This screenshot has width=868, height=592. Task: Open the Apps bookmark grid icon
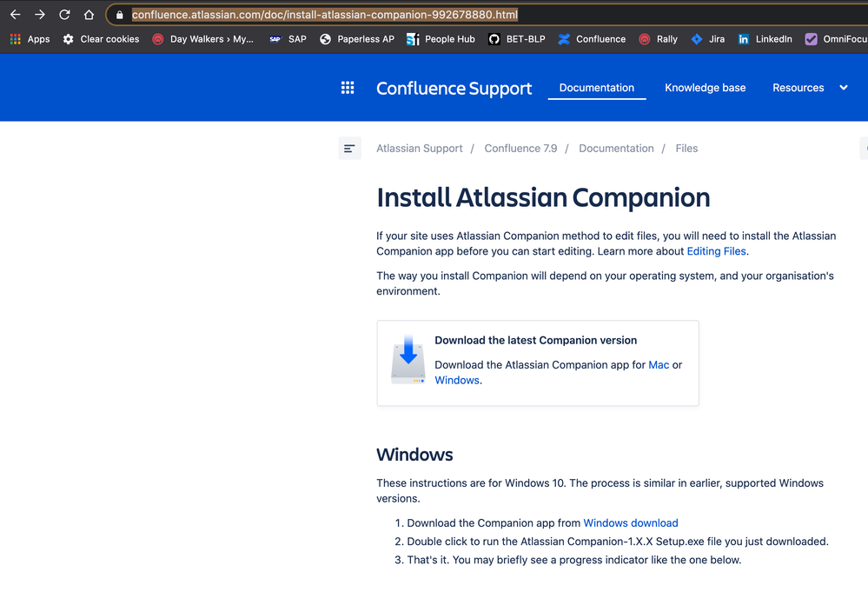pyautogui.click(x=16, y=39)
